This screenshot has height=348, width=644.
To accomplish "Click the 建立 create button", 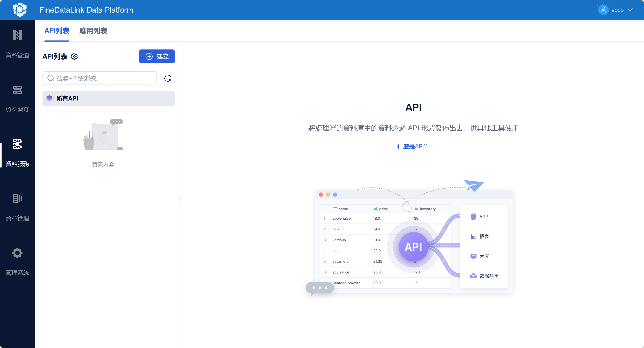I will pyautogui.click(x=157, y=56).
